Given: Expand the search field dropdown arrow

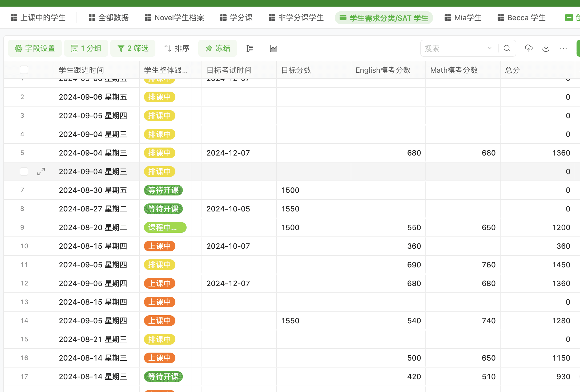Looking at the screenshot, I should [x=489, y=48].
